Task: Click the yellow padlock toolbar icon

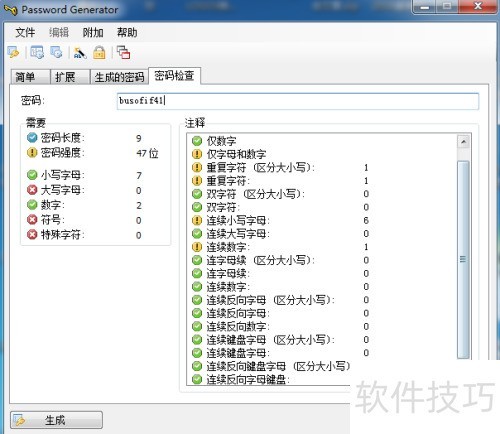Action: (99, 53)
